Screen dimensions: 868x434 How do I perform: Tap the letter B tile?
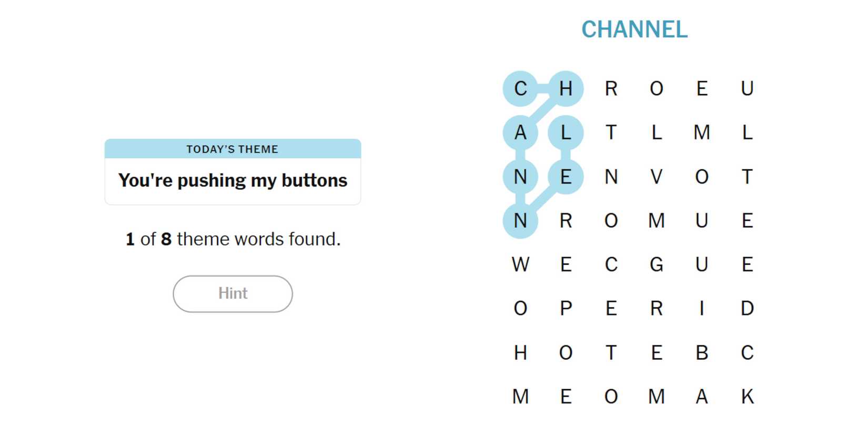point(701,352)
